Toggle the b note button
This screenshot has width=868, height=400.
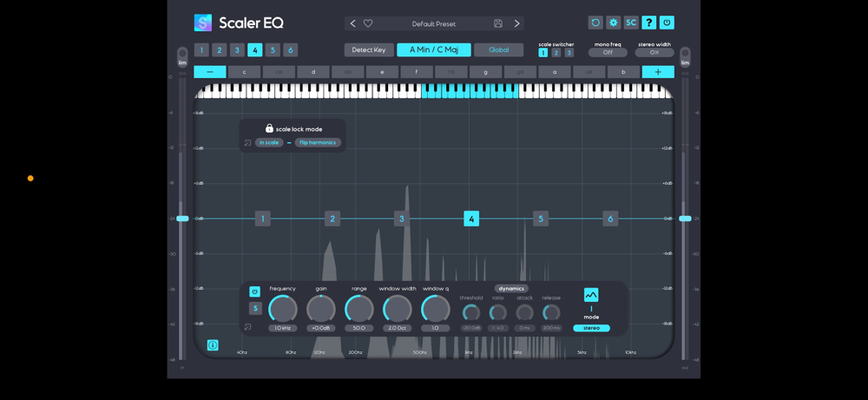[x=624, y=72]
